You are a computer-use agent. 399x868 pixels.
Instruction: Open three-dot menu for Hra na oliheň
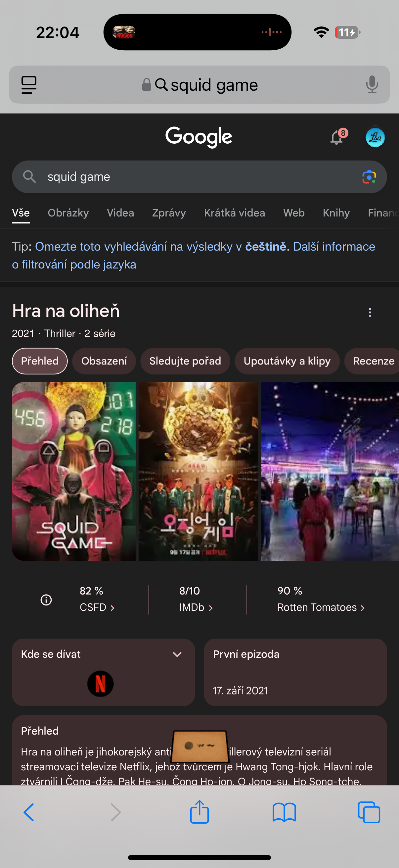coord(370,313)
